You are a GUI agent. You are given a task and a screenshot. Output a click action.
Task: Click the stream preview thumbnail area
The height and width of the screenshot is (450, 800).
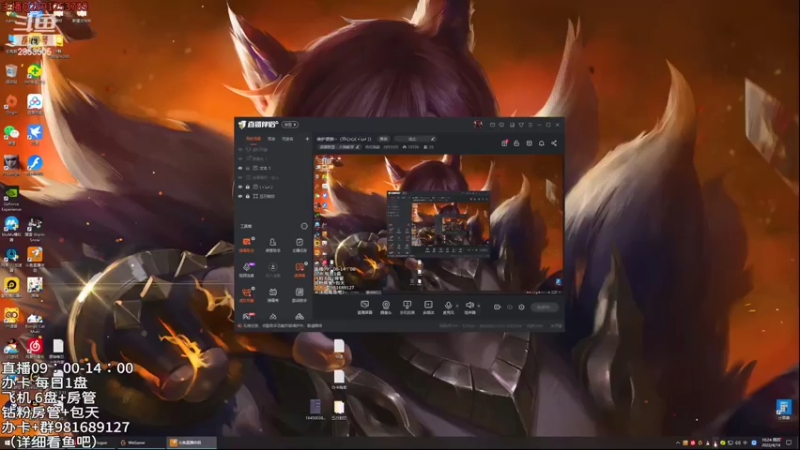click(438, 224)
